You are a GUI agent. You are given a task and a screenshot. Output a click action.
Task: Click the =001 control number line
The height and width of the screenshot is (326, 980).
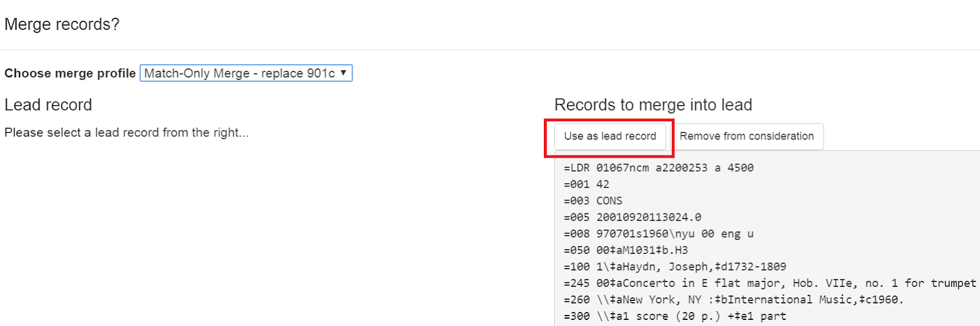[x=586, y=184]
